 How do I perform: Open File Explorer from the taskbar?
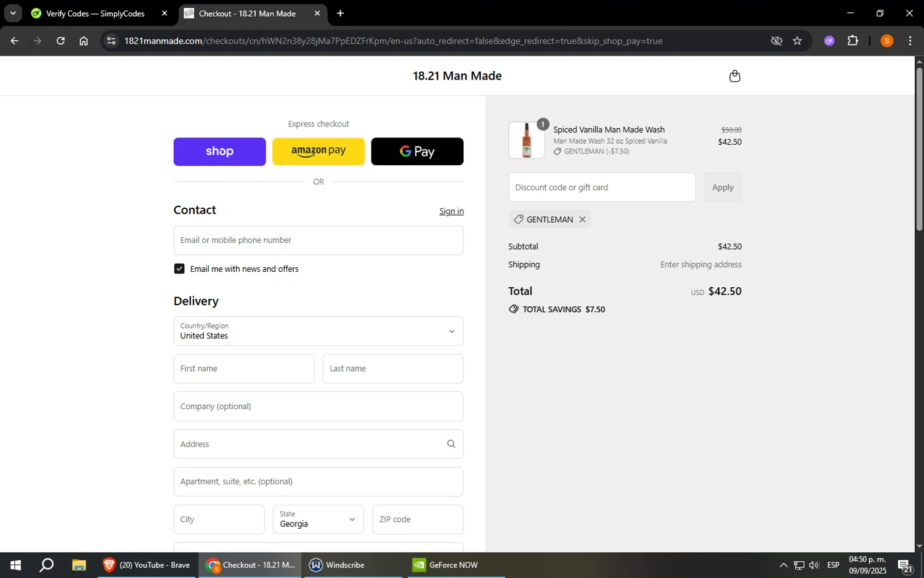coord(79,565)
